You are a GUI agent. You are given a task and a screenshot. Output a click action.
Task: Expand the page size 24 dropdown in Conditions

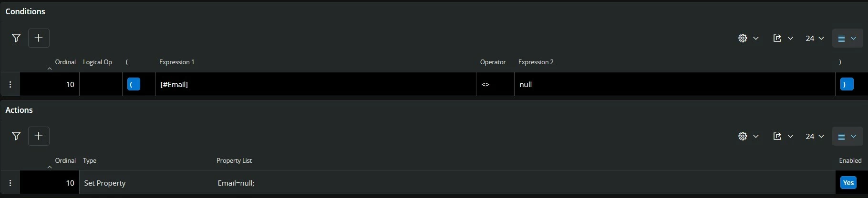[x=815, y=38]
